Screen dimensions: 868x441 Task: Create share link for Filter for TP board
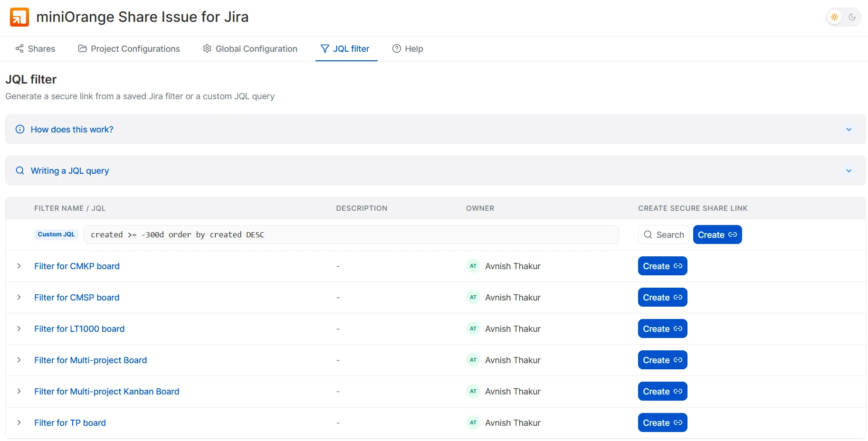click(x=662, y=423)
